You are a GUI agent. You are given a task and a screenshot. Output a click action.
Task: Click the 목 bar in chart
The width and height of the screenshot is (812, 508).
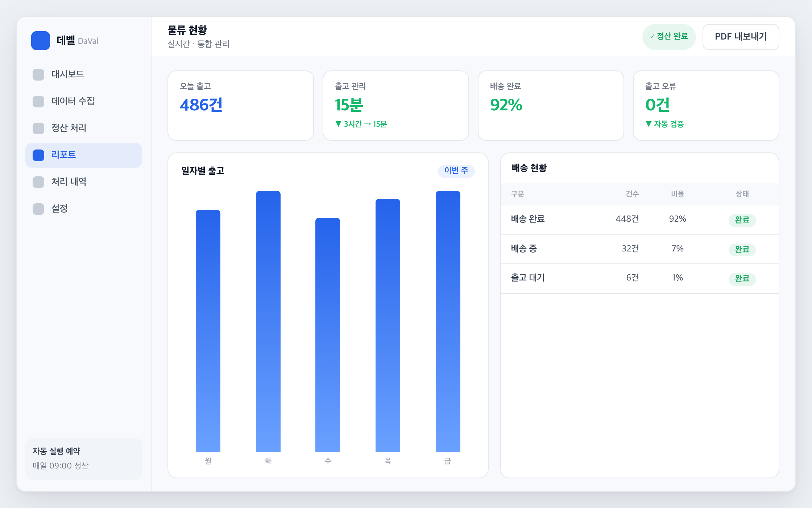388,325
